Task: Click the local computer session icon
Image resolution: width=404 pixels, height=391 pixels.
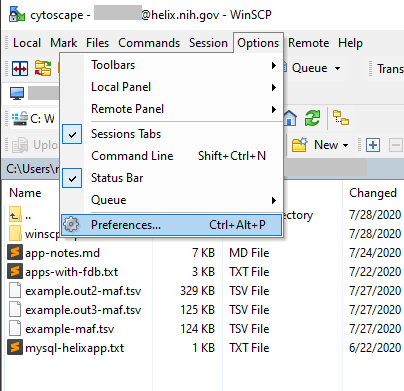Action: (x=17, y=93)
